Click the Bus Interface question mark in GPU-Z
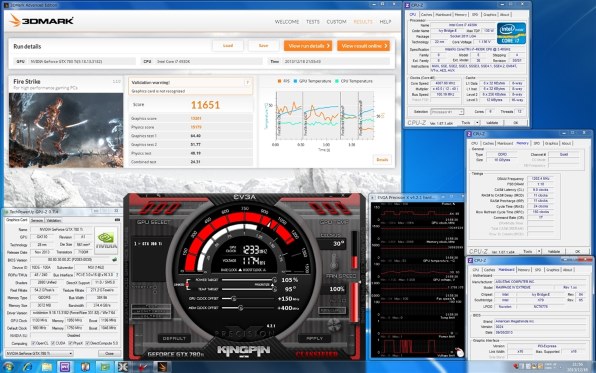Screen dimensions: 596x373 [x=117, y=275]
